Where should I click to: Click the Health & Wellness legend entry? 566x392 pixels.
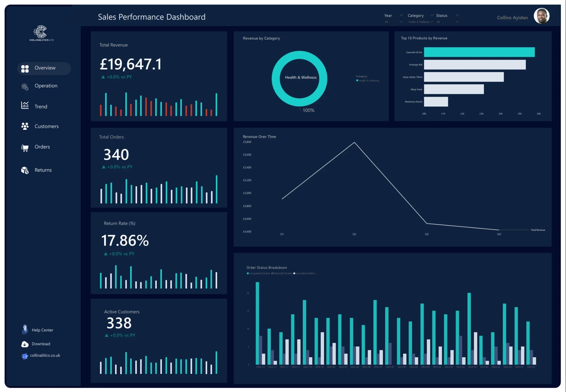click(368, 81)
